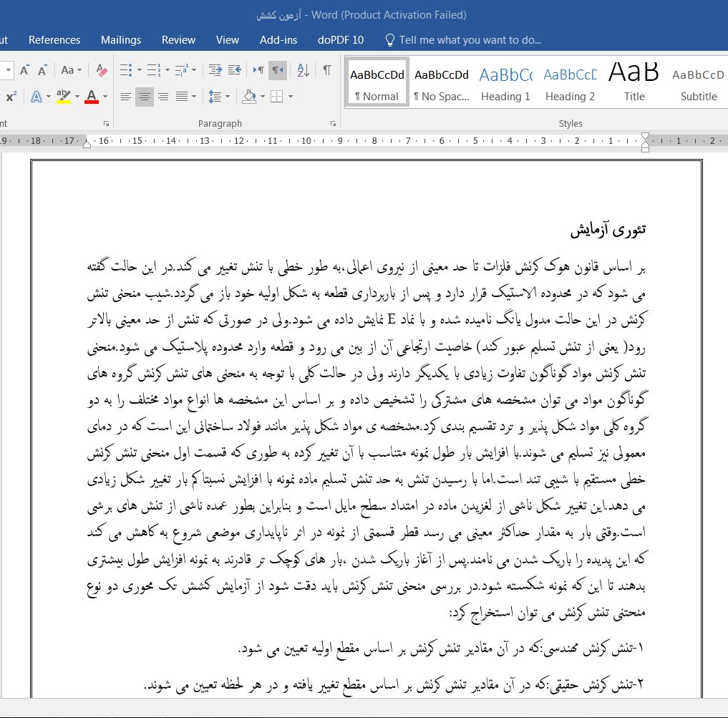Click the Clear All Formatting eraser icon
Screen dimensions: 728x718
pos(101,70)
